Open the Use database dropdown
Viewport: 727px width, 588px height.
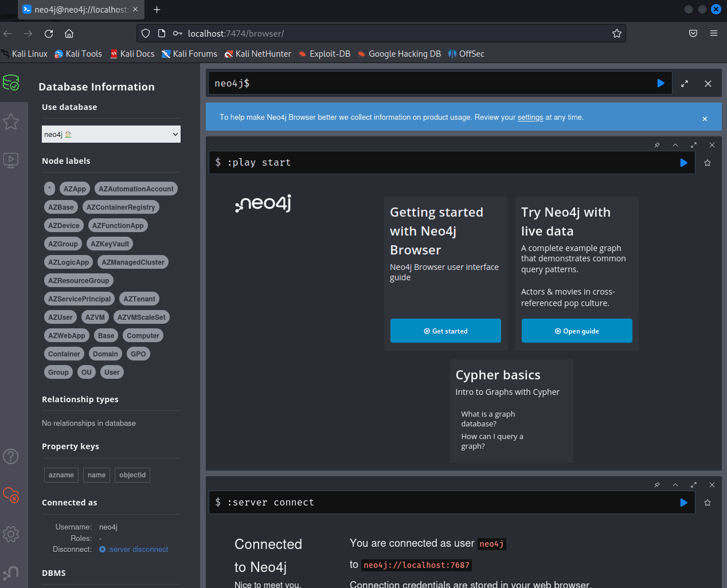pyautogui.click(x=111, y=134)
